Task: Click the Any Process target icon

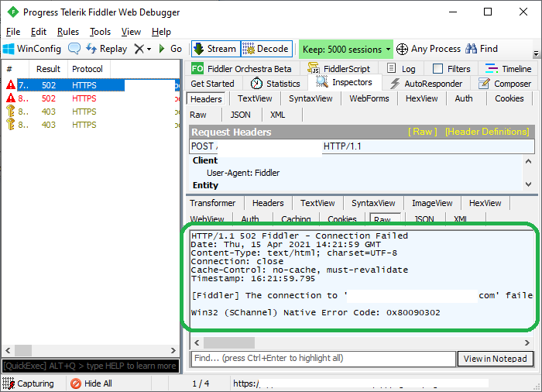Action: [x=402, y=49]
